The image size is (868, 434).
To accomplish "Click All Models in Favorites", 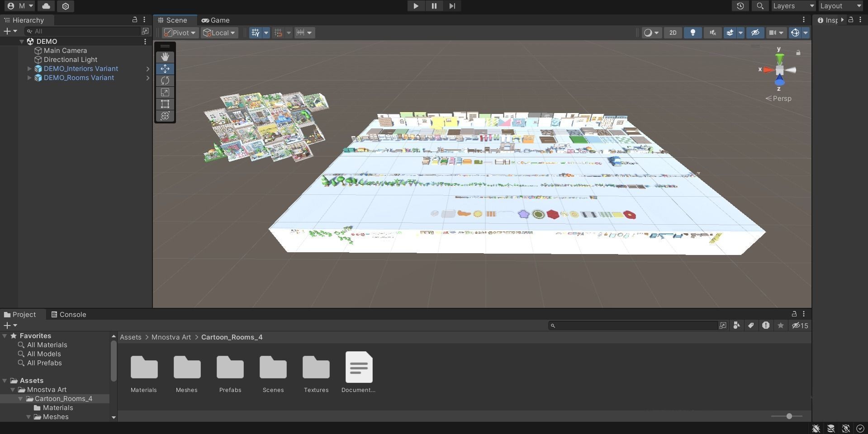I will coord(44,354).
